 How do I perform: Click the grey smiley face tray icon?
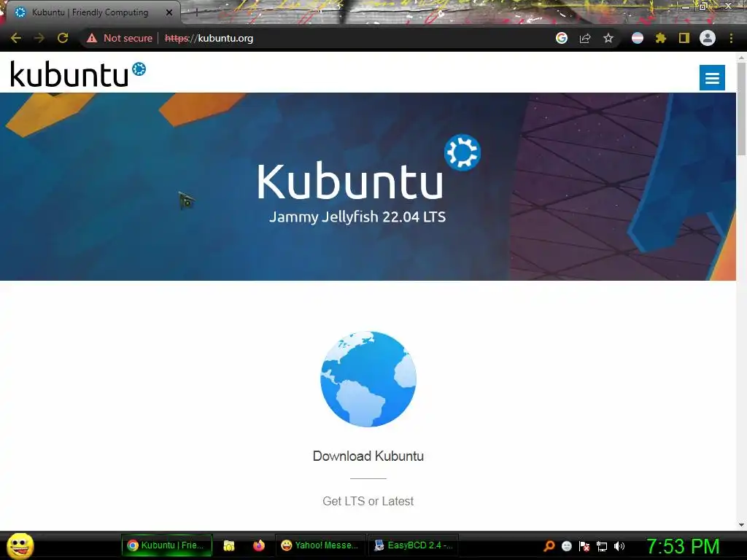[x=567, y=546]
